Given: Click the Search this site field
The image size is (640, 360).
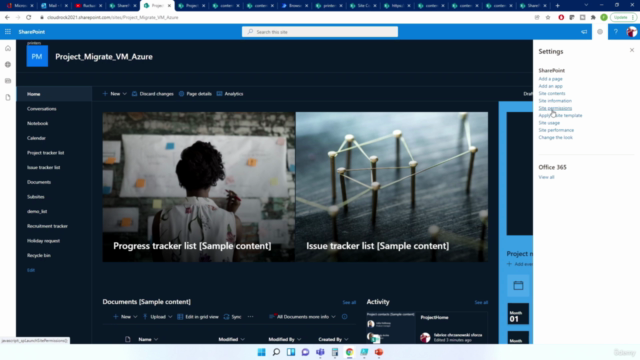Looking at the screenshot, I should [x=320, y=32].
